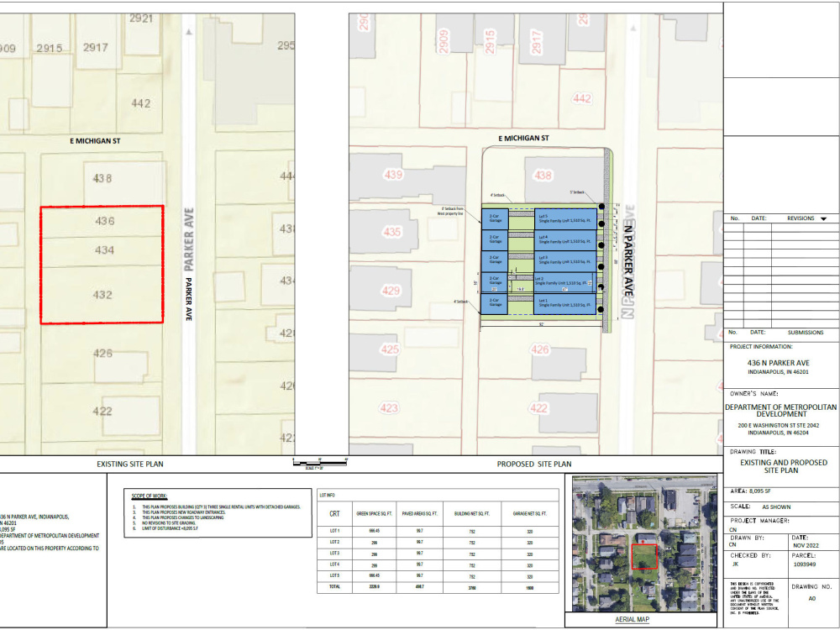
Task: Click the SCALE AS SHOWN field
Action: click(x=760, y=507)
